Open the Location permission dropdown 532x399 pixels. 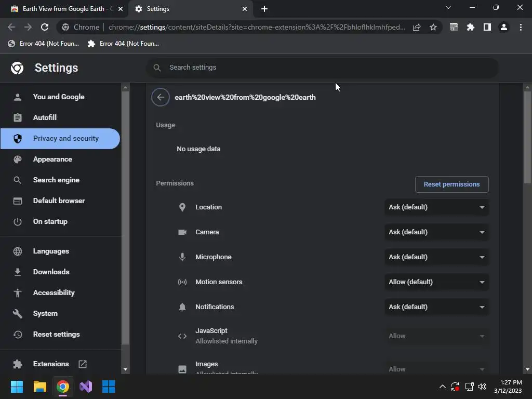tap(436, 207)
